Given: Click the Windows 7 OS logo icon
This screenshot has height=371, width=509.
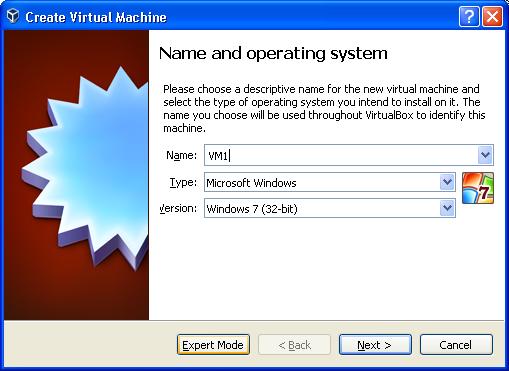Looking at the screenshot, I should tap(478, 188).
